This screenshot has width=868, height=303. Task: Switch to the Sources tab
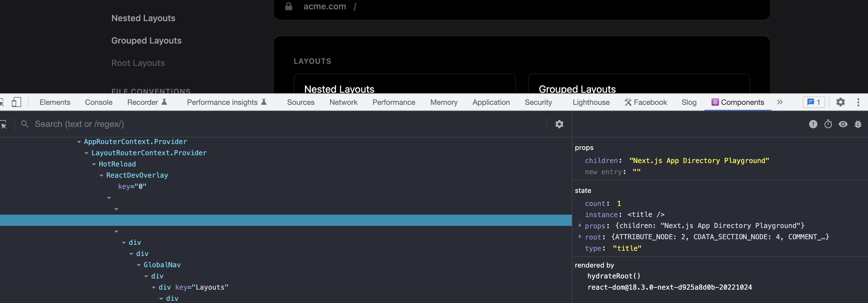(301, 102)
